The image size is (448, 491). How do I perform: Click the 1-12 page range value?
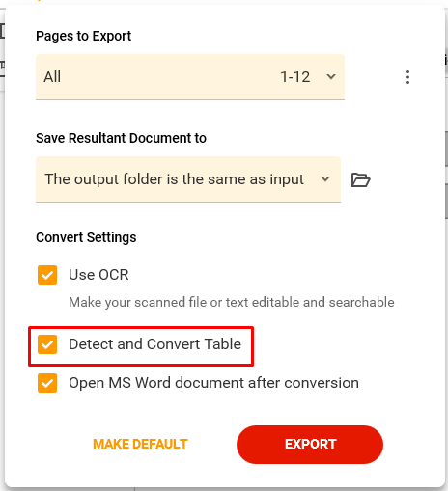pyautogui.click(x=295, y=77)
